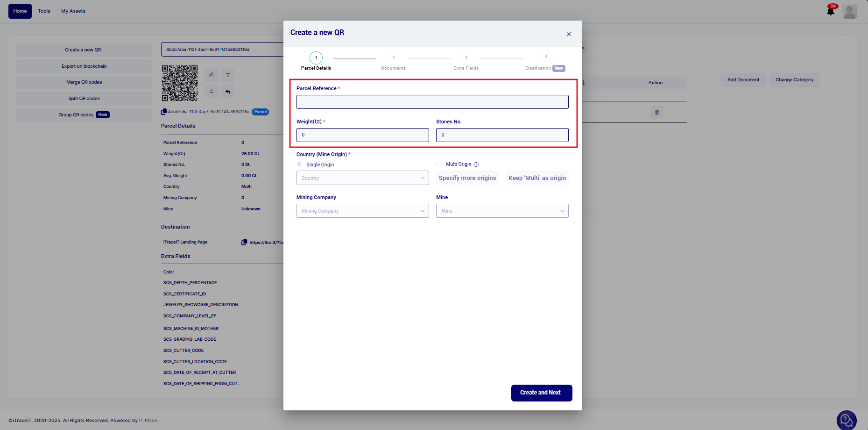Go to My Assets menu
The image size is (868, 430).
click(x=73, y=11)
